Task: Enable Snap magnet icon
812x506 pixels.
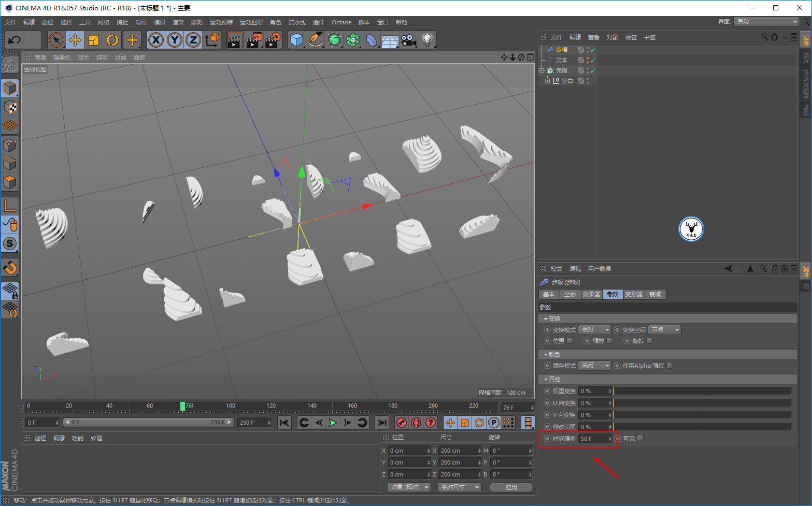Action: 10,268
